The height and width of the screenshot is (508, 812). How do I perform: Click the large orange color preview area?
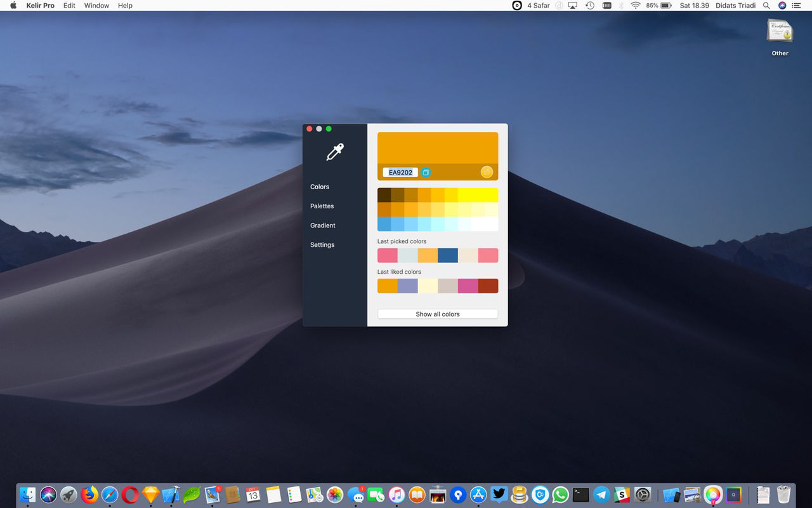coord(438,148)
